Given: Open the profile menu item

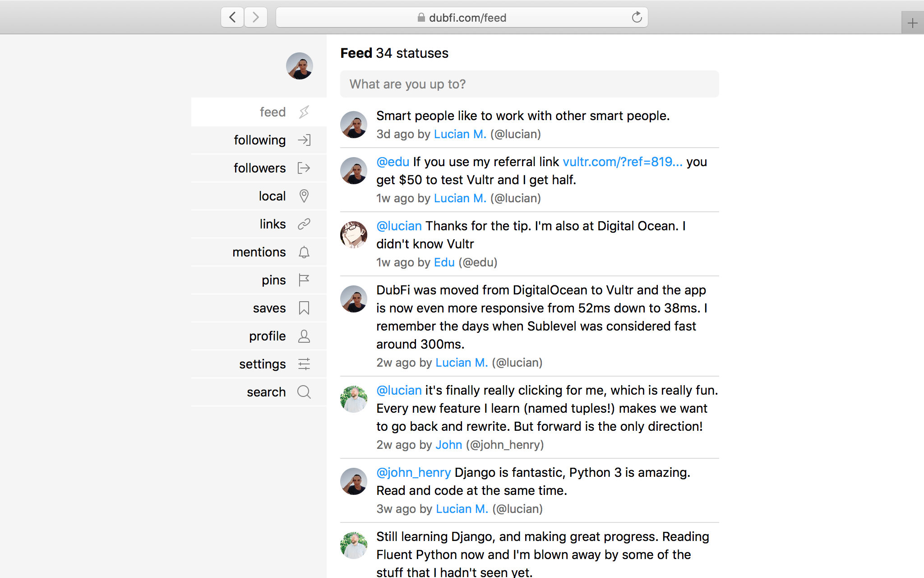Looking at the screenshot, I should (x=267, y=336).
